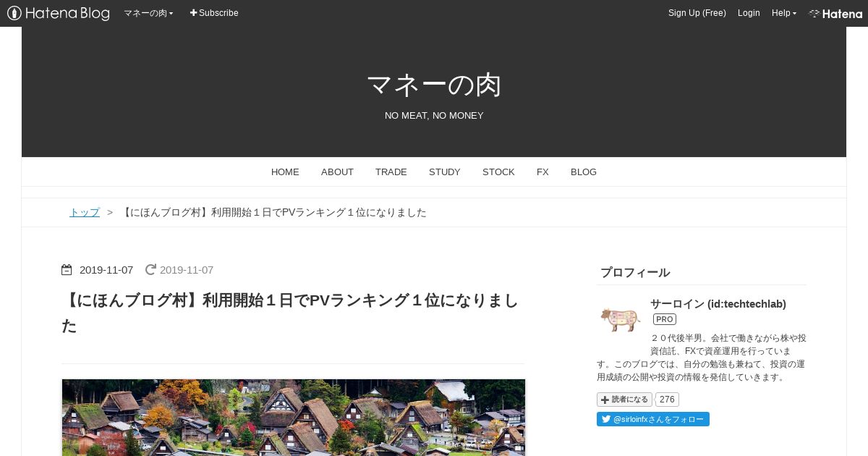The height and width of the screenshot is (456, 868).
Task: Click the プロフィール sidebar heading
Action: tap(635, 273)
